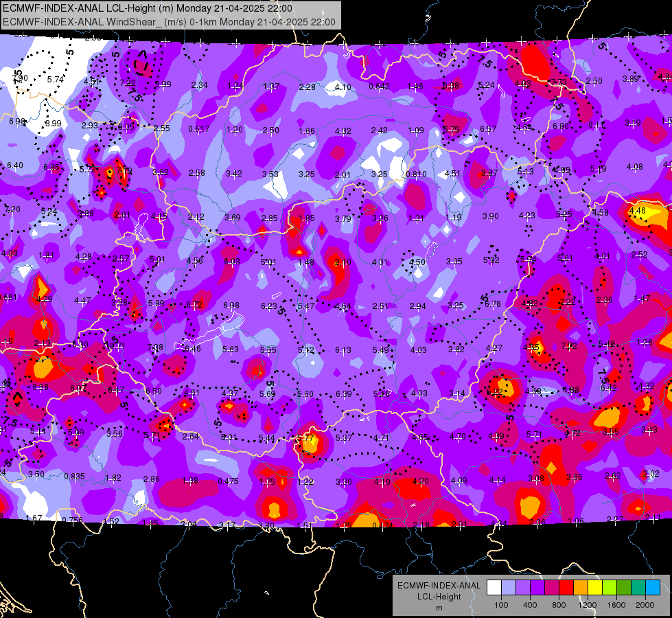Click the wind shear value 0.617
This screenshot has height=618, width=672.
[x=199, y=128]
